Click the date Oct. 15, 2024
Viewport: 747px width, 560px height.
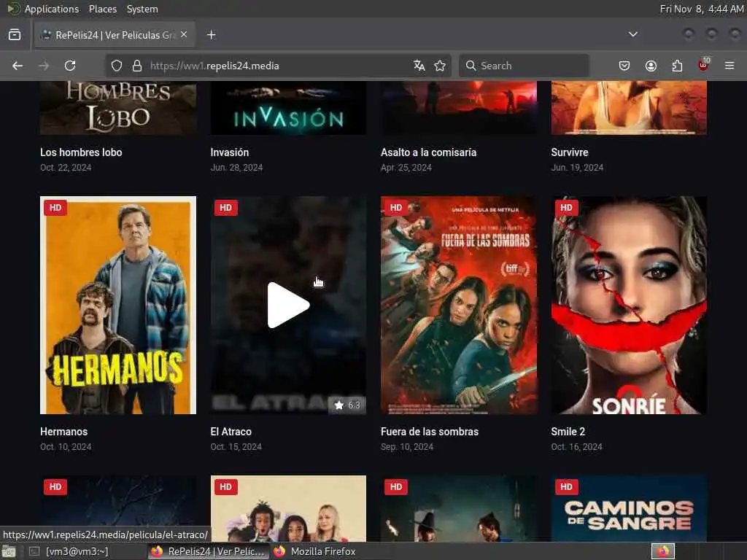[x=236, y=447]
